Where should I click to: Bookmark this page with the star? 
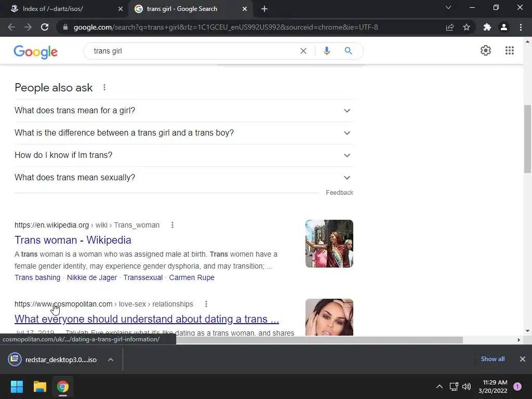click(x=467, y=27)
